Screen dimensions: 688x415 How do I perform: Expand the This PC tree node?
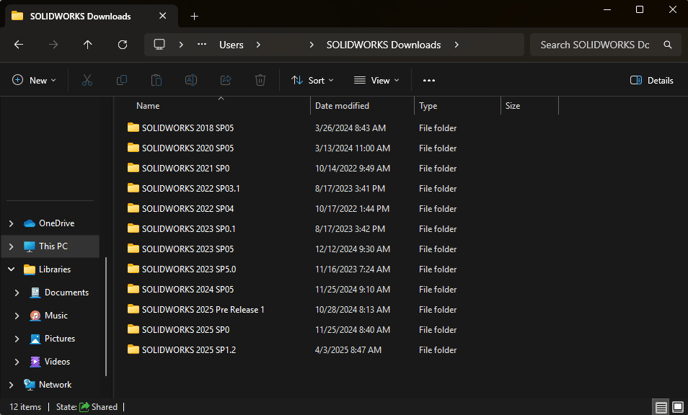11,247
